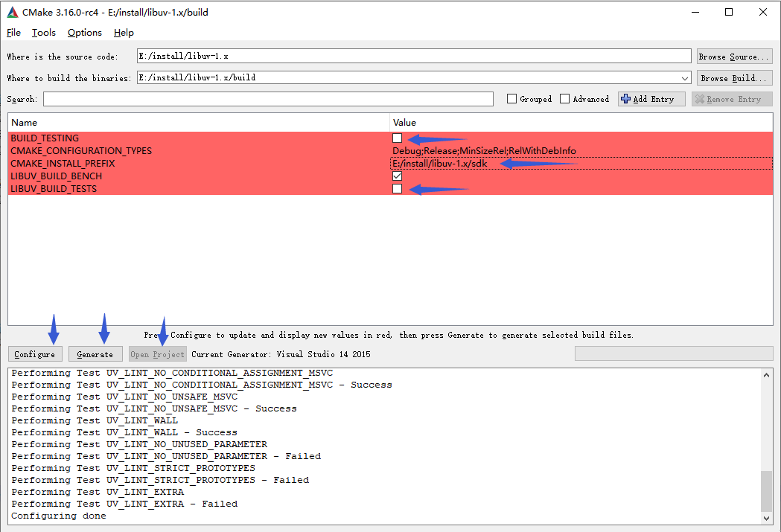The width and height of the screenshot is (781, 532).
Task: Click the Browse Source button
Action: coord(734,57)
